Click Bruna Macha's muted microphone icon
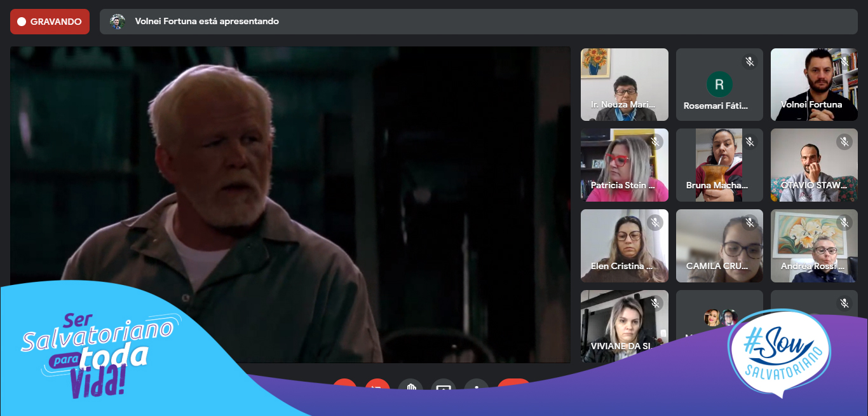This screenshot has height=416, width=868. pos(750,142)
